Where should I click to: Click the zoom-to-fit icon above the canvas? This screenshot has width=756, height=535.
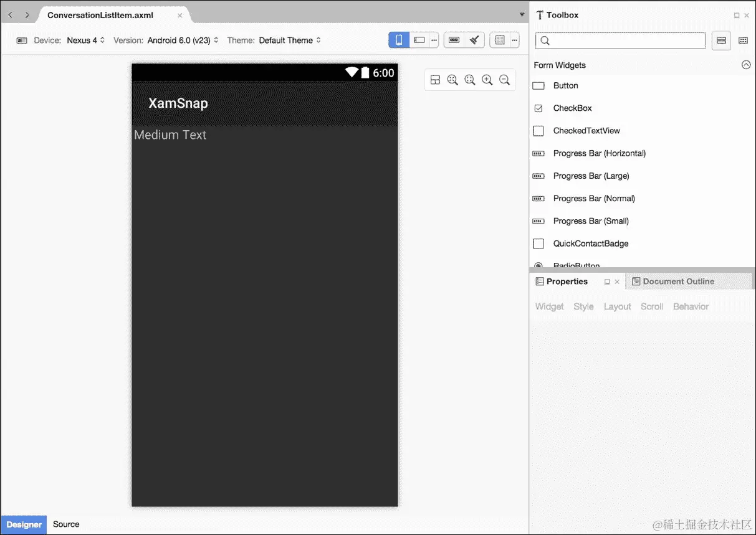(x=452, y=80)
